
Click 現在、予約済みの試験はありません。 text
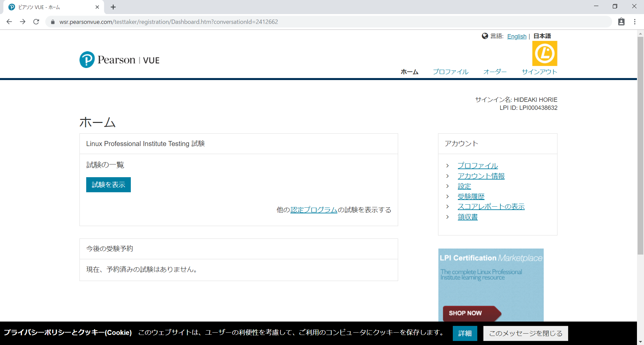(142, 269)
